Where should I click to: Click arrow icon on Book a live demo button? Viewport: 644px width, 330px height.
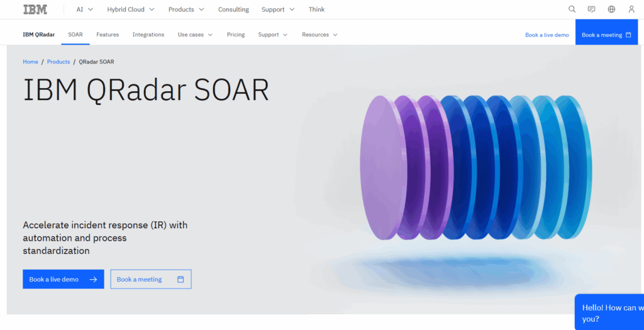(93, 280)
